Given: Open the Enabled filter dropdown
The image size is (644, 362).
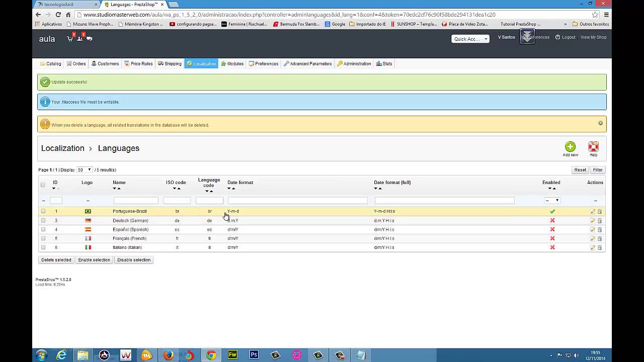Looking at the screenshot, I should coord(552,201).
